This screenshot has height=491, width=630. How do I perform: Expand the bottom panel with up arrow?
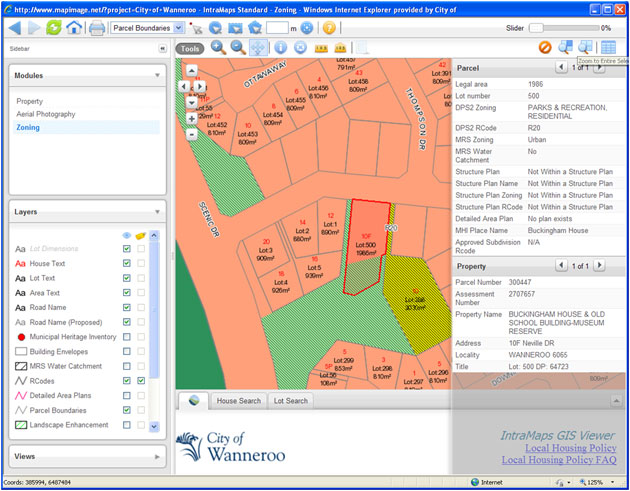(x=616, y=401)
